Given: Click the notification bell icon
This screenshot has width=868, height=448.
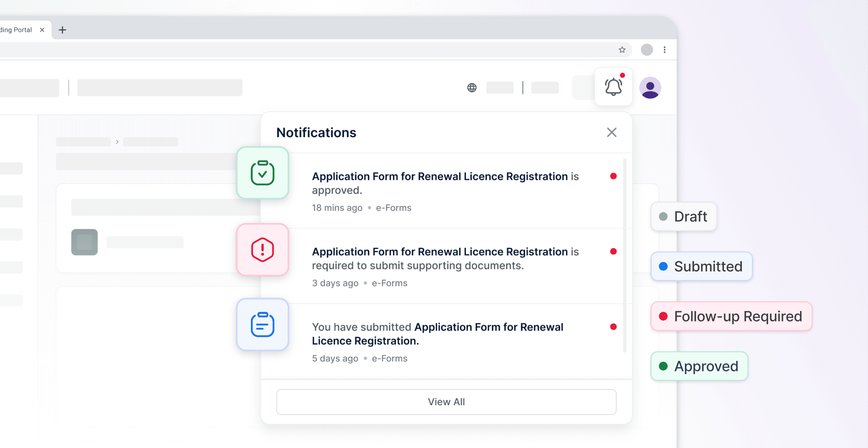Looking at the screenshot, I should (x=613, y=87).
